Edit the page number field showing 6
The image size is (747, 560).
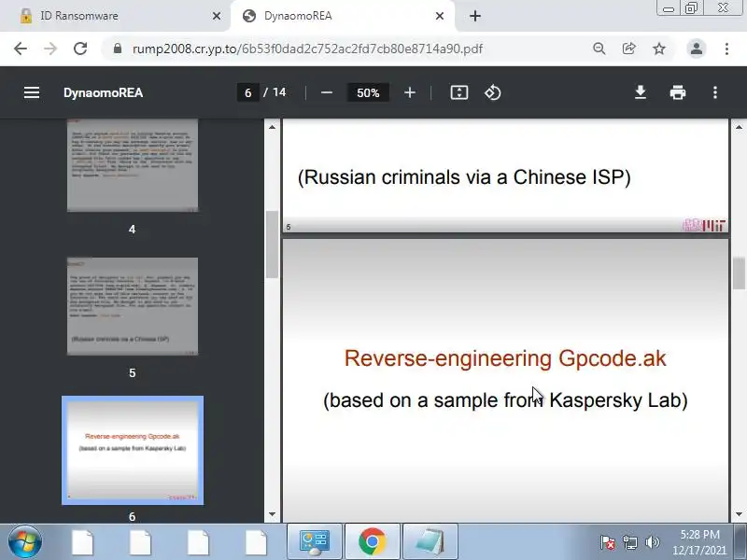(247, 92)
